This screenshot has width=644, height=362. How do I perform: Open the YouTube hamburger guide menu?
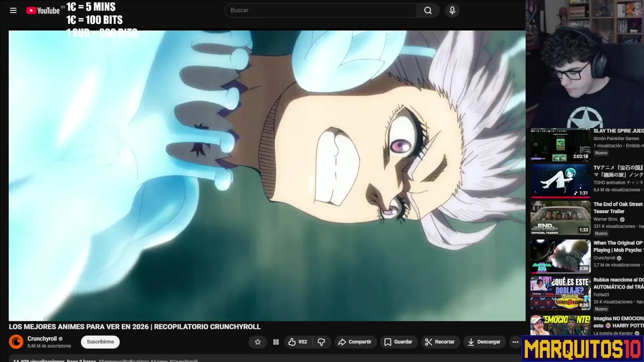pos(13,10)
